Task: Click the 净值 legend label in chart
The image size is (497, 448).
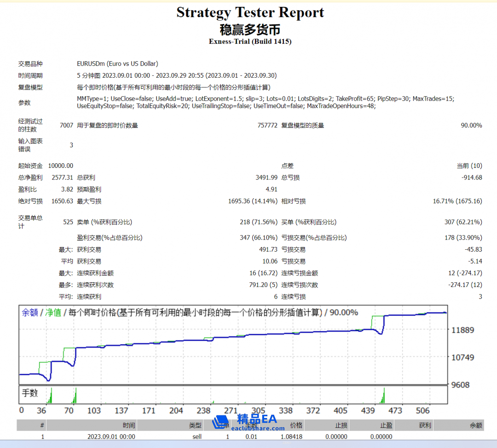Action: coord(53,313)
